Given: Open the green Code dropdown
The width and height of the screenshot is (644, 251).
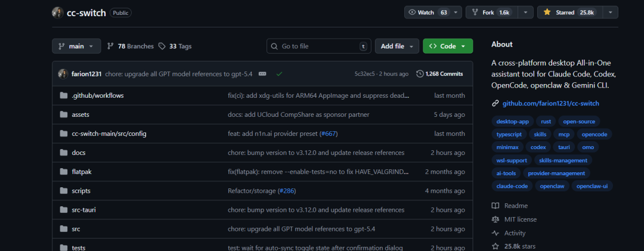Looking at the screenshot, I should (x=447, y=46).
